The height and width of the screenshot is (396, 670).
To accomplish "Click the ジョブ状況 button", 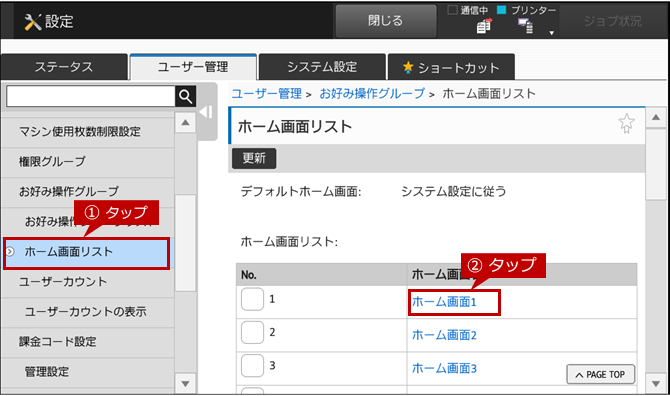I will tap(613, 21).
